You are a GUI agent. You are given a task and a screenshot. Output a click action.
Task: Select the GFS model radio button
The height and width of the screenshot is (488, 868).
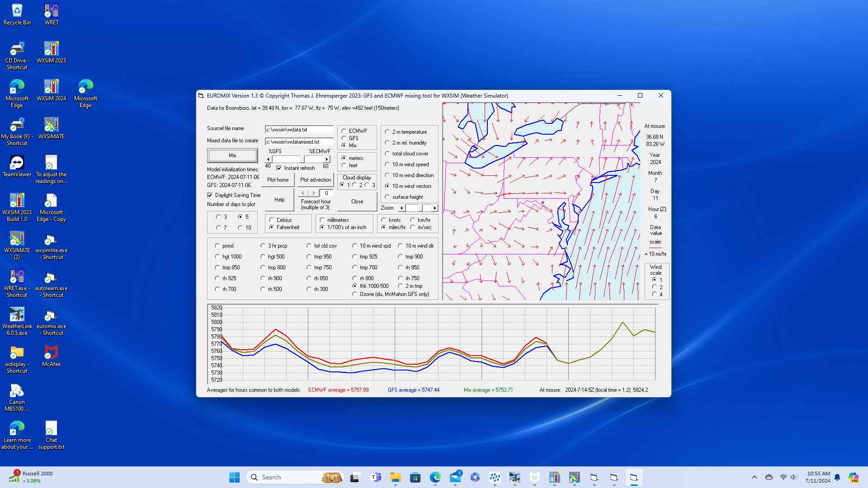[x=344, y=138]
